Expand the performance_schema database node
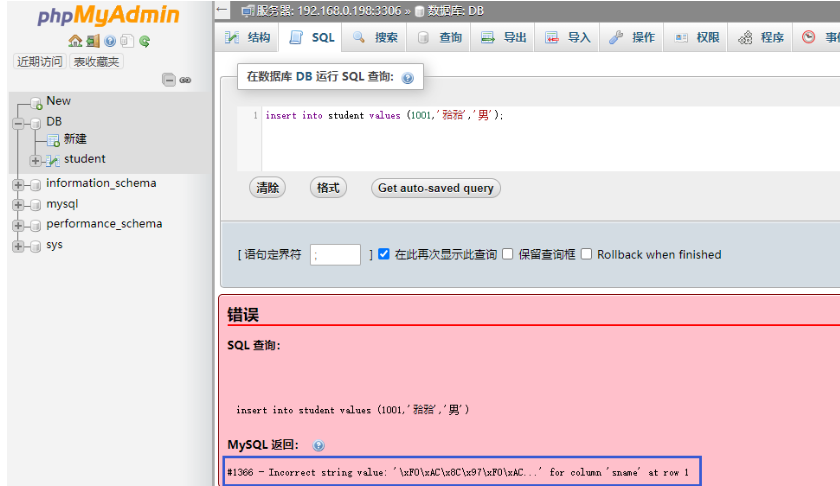The height and width of the screenshot is (486, 840). [x=18, y=226]
